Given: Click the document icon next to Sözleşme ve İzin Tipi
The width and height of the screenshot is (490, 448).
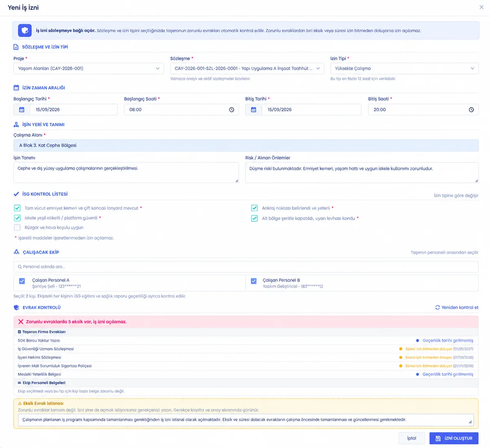Looking at the screenshot, I should [16, 47].
